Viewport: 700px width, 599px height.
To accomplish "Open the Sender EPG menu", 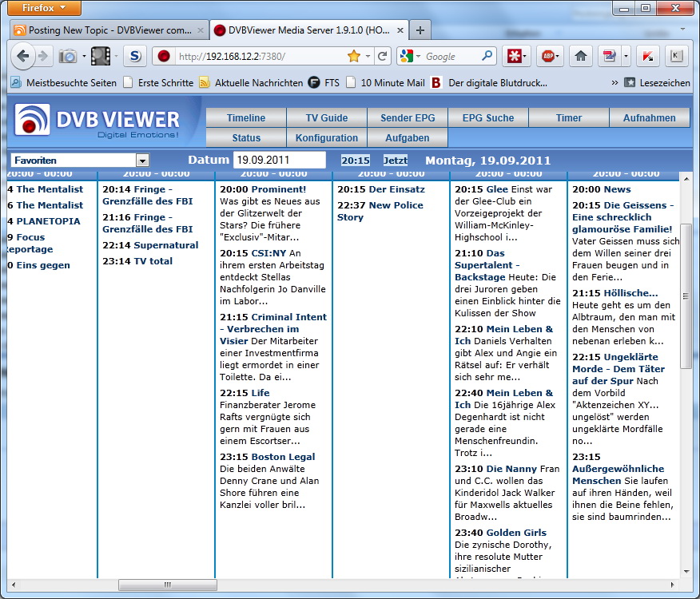I will tap(408, 118).
